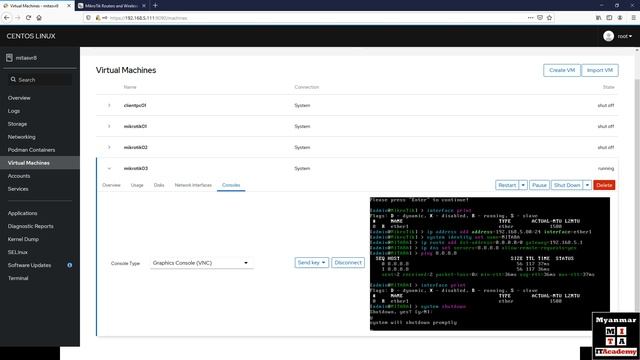Image resolution: width=640 pixels, height=360 pixels.
Task: Click the Pocket save icon in address bar
Action: 540,18
